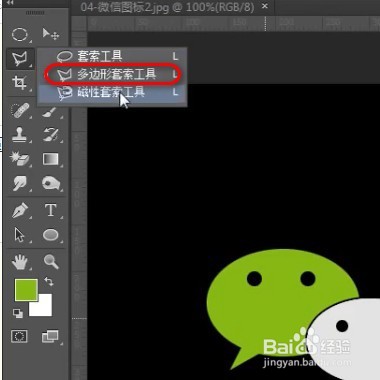Image resolution: width=380 pixels, height=380 pixels.
Task: Switch to the 04-微信图标2.jpg document tab
Action: tap(167, 7)
